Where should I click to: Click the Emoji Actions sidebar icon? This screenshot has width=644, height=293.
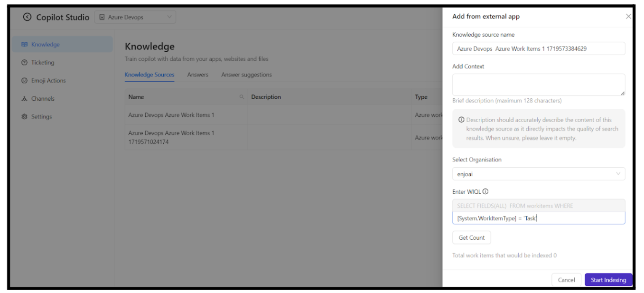[x=25, y=81]
